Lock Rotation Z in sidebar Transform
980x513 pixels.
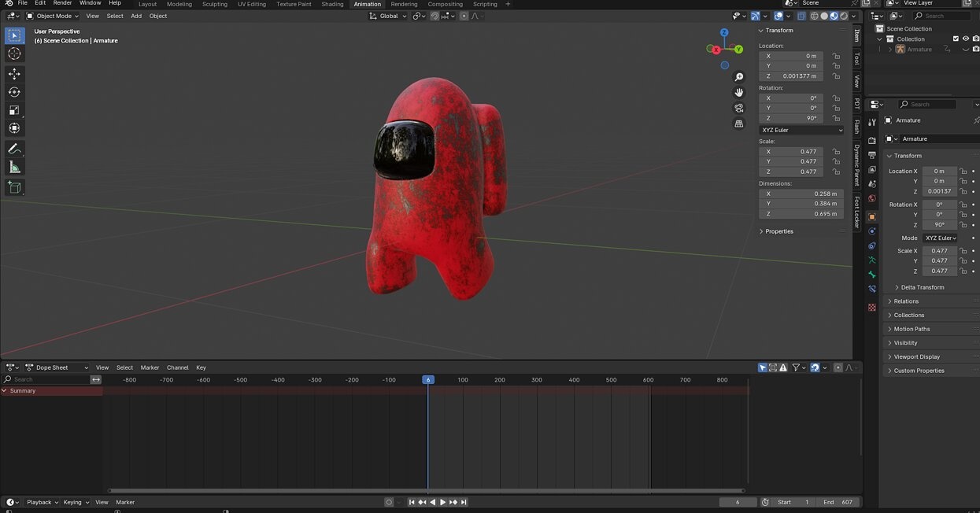[836, 118]
